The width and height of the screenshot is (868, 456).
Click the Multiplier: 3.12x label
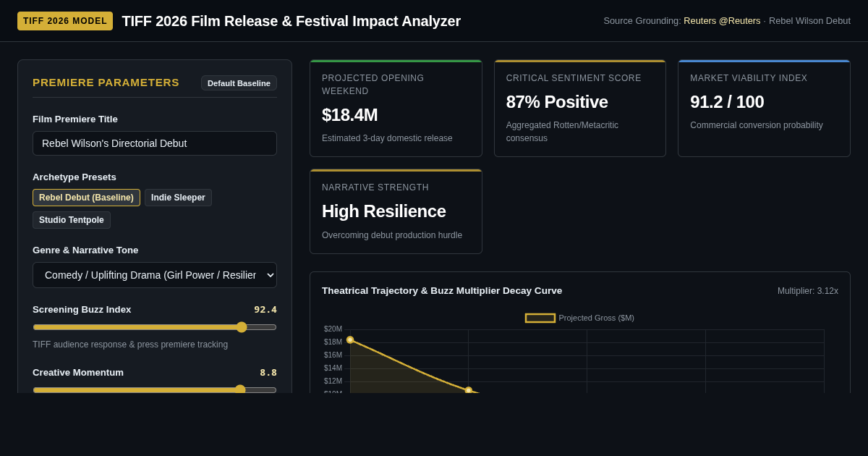[808, 291]
